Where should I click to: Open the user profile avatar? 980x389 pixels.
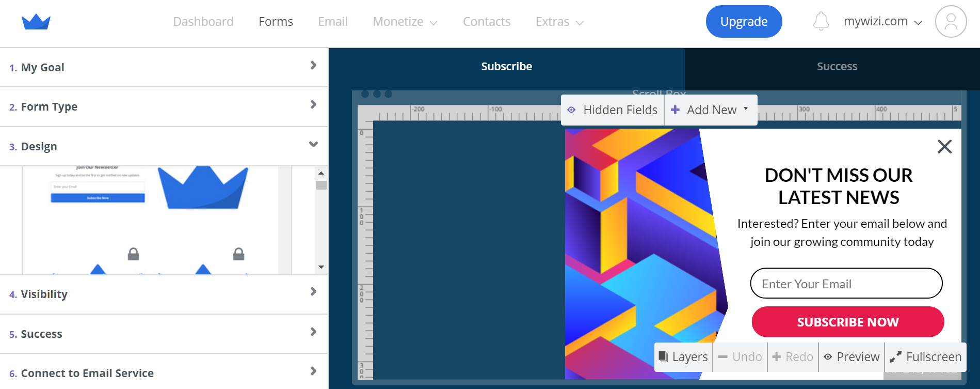(x=951, y=22)
